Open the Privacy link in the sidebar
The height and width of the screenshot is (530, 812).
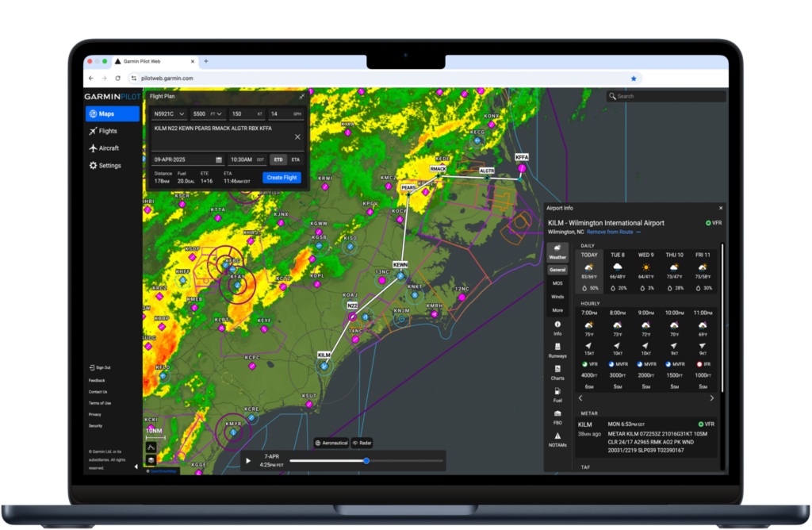tap(95, 414)
